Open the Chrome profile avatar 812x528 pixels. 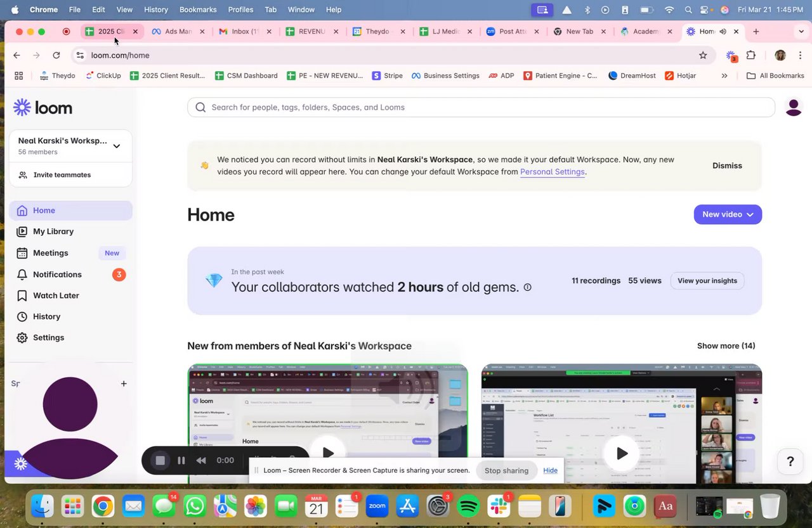click(780, 55)
